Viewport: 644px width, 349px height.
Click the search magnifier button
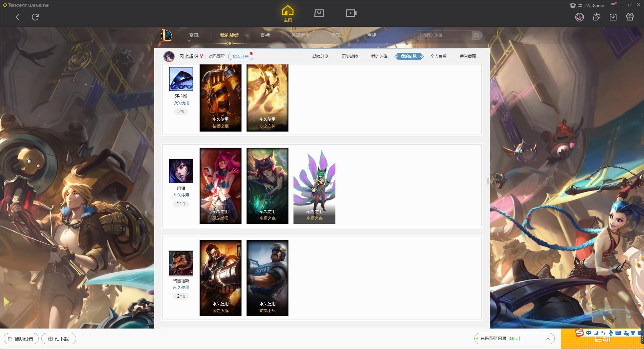477,35
